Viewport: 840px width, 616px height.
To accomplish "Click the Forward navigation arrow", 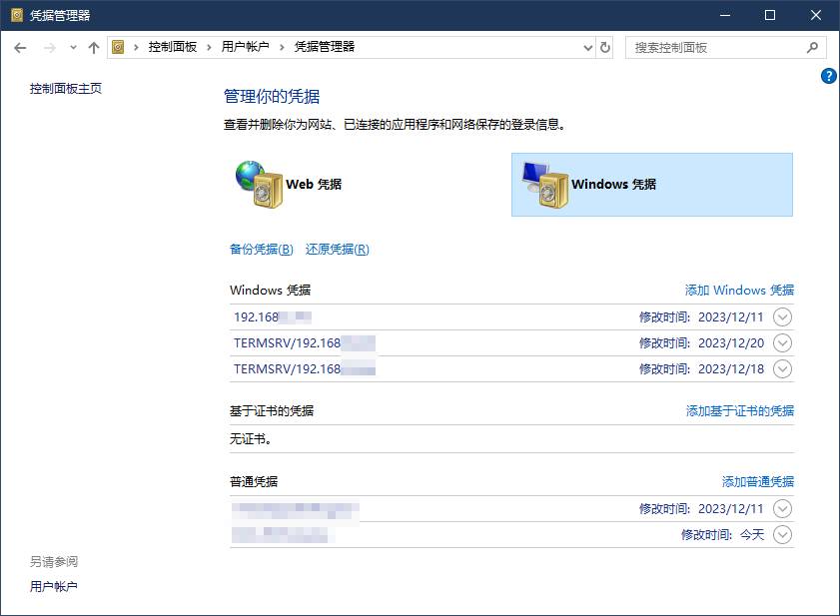I will [50, 48].
